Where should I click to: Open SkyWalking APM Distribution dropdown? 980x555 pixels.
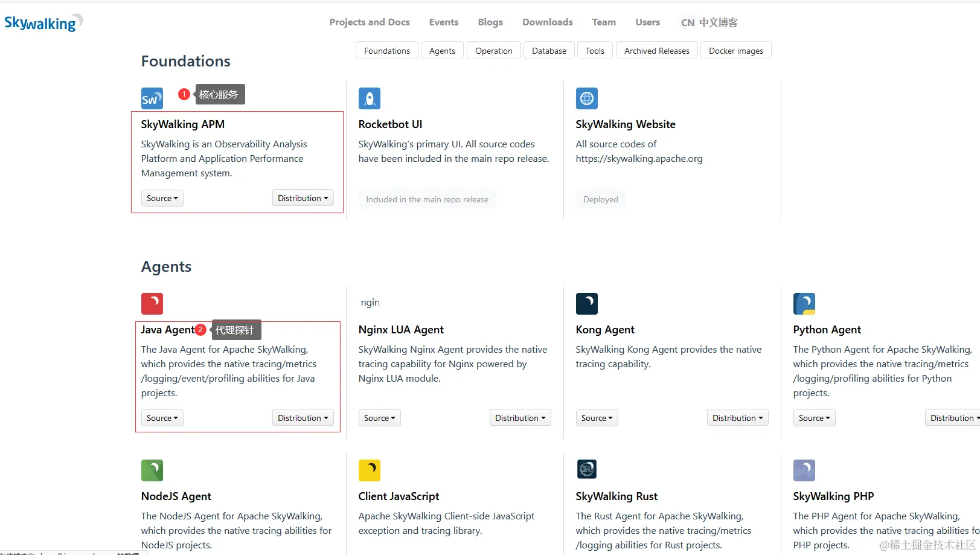[303, 198]
